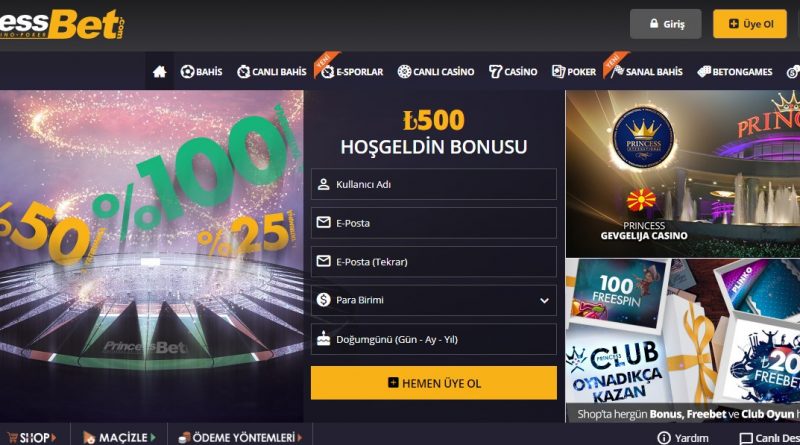The image size is (800, 445).
Task: Select Sanal Bahis virtual betting
Action: coord(646,72)
